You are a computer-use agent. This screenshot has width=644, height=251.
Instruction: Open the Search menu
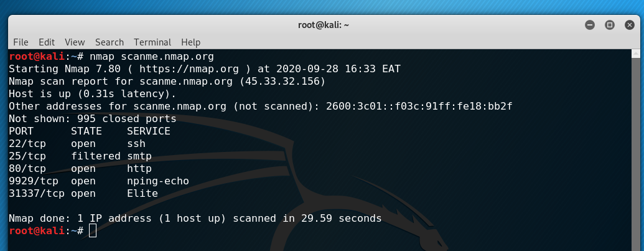pos(110,42)
